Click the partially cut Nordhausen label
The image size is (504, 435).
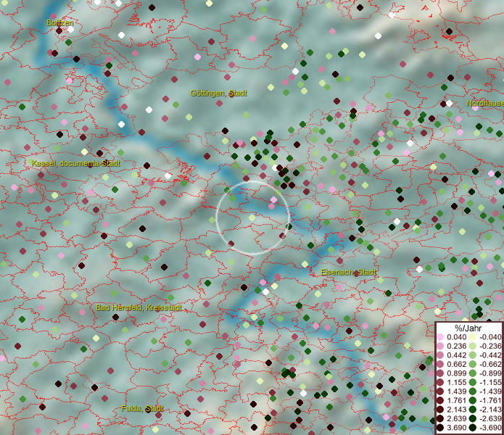coord(485,103)
